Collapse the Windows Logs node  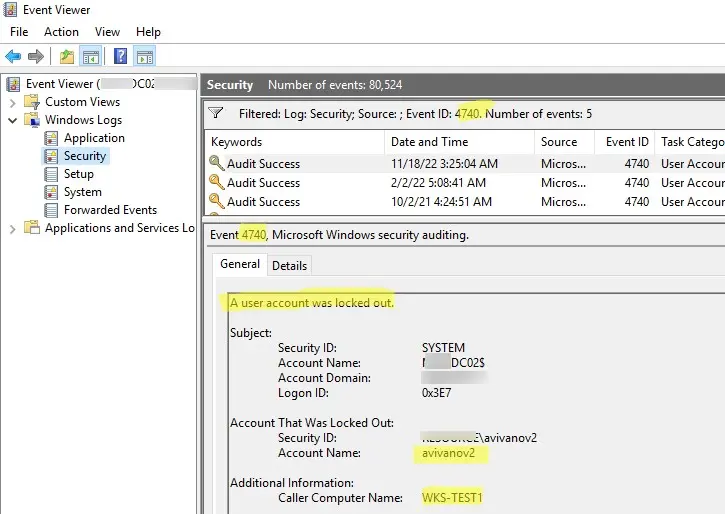coord(13,120)
